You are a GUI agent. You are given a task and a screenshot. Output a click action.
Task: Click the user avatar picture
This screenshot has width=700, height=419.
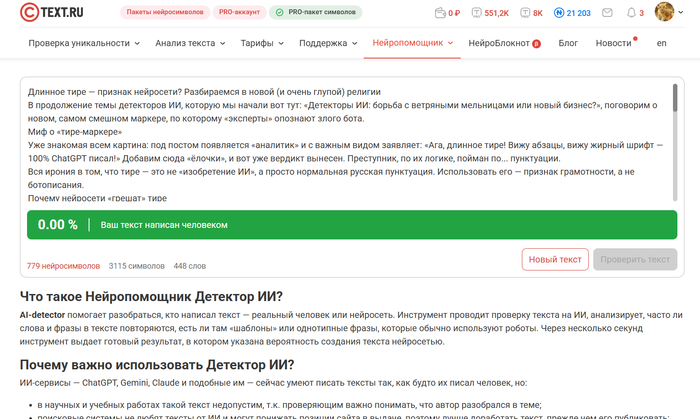664,12
